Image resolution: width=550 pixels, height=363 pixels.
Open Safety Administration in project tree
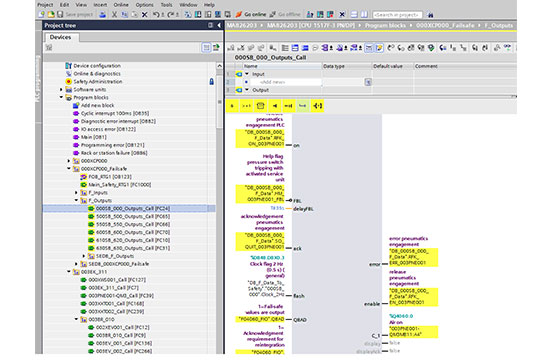pos(98,81)
